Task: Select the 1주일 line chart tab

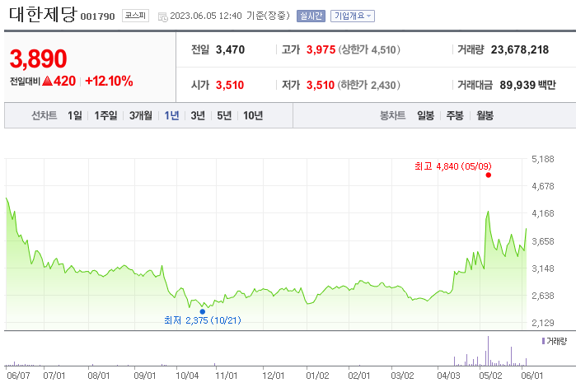Action: pos(105,115)
